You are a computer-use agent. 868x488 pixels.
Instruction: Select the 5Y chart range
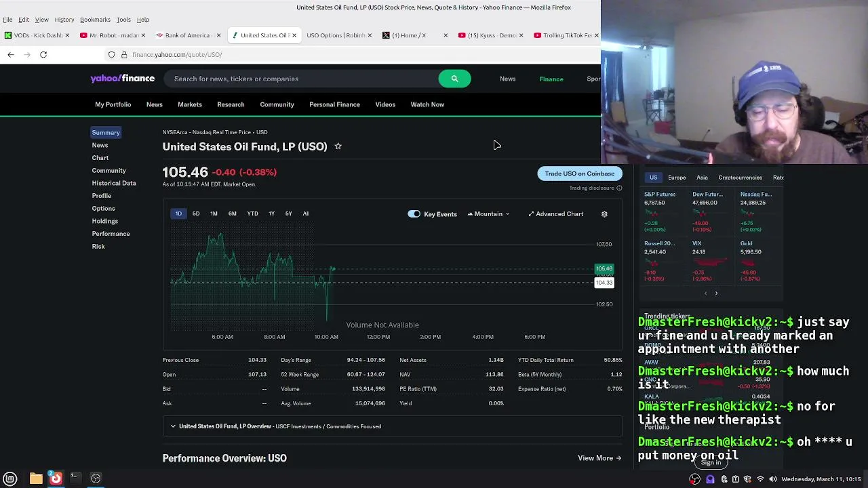(288, 214)
